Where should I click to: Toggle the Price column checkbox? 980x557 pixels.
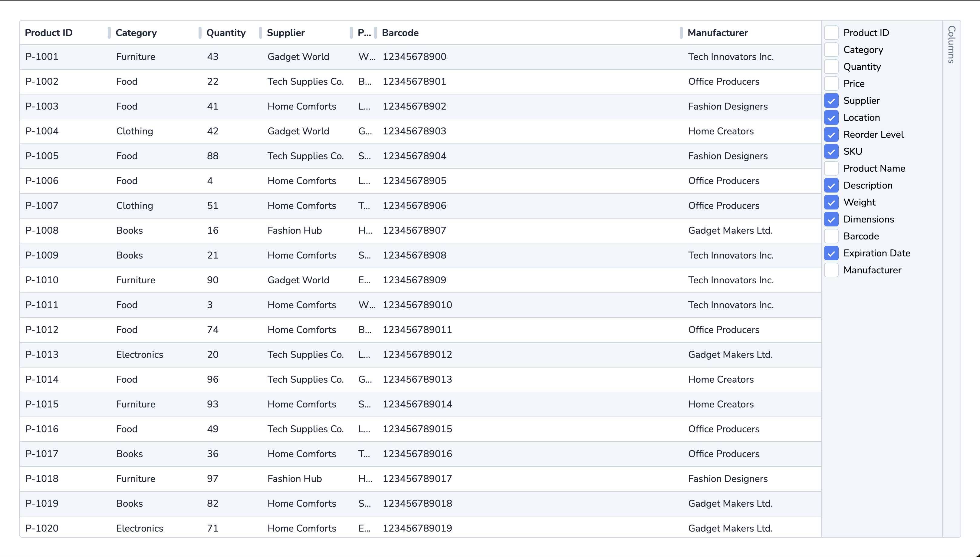pos(831,83)
